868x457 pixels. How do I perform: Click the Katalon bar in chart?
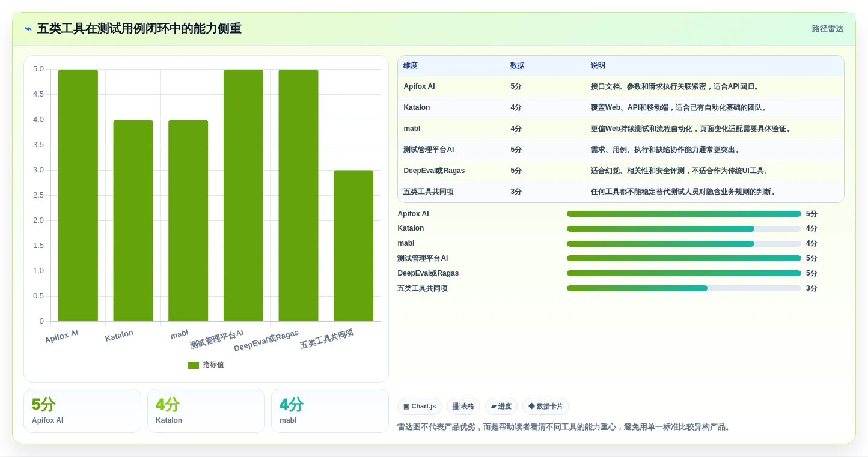pyautogui.click(x=133, y=220)
